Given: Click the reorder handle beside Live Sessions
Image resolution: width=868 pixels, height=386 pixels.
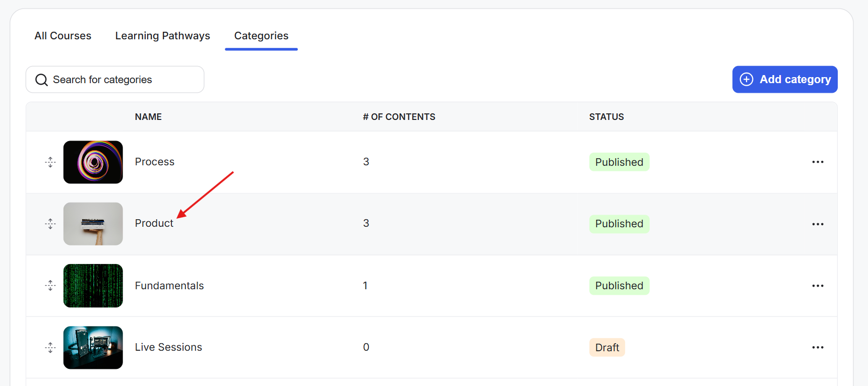Looking at the screenshot, I should [x=50, y=347].
